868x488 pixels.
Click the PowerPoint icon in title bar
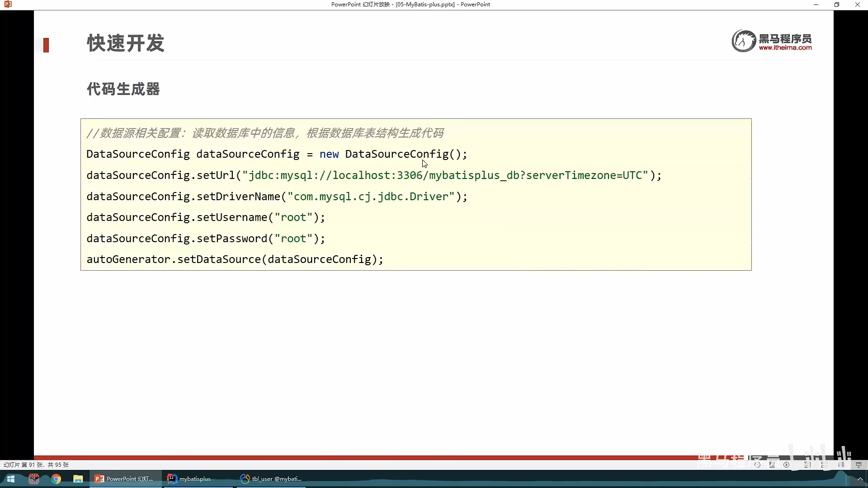(x=8, y=5)
